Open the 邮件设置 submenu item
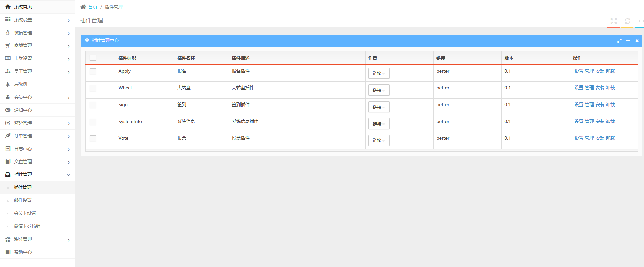This screenshot has width=644, height=267. tap(23, 201)
